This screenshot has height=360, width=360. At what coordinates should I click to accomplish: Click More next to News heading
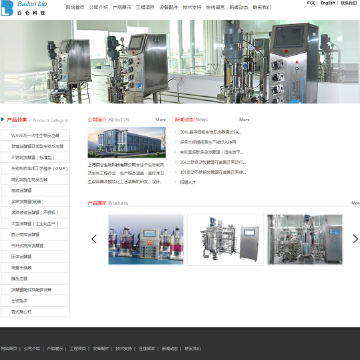[244, 120]
